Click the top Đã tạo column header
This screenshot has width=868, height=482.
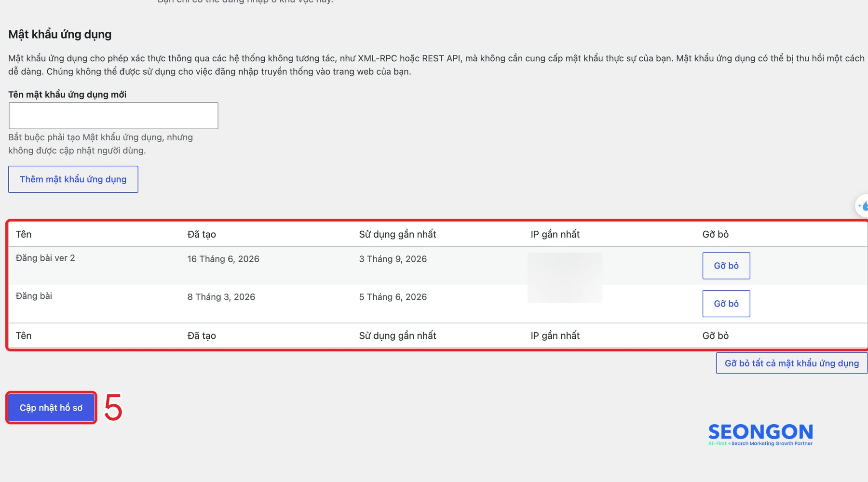(x=202, y=234)
